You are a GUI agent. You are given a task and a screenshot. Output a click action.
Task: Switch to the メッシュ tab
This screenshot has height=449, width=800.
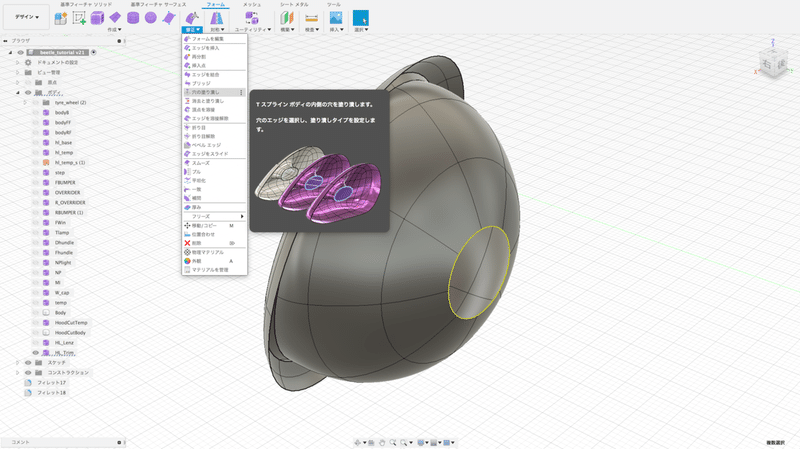(252, 4)
